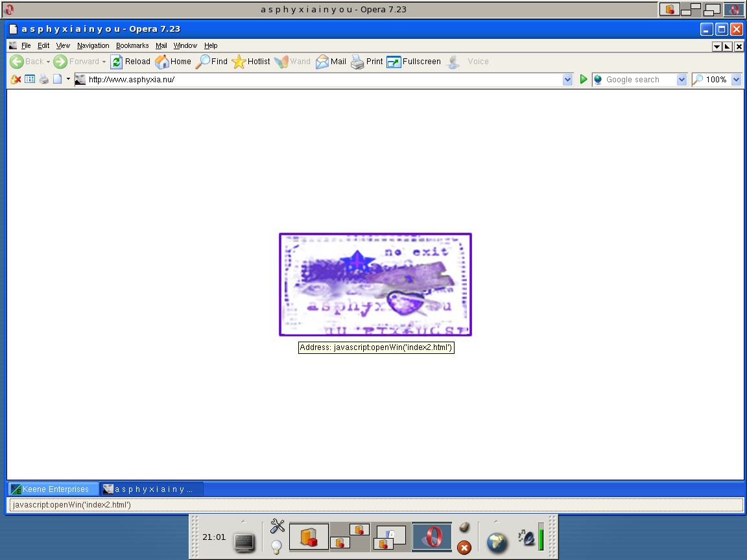Image resolution: width=747 pixels, height=560 pixels.
Task: Select the first desktop pager at top right
Action: (669, 10)
